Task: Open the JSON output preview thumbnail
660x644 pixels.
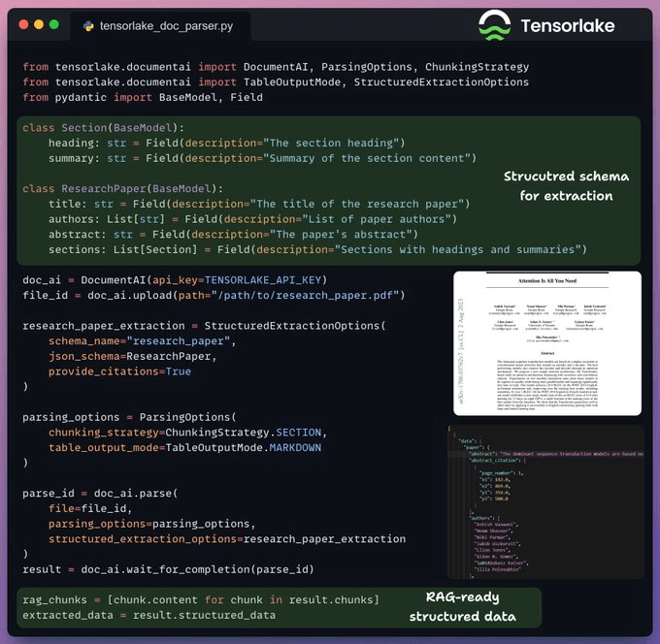Action: click(545, 501)
